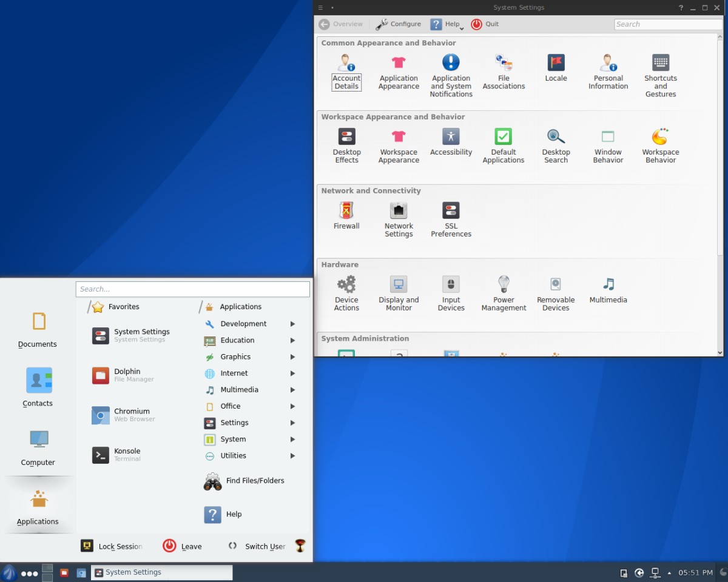Launch Konsole from Favorites
The width and height of the screenshot is (728, 582).
(x=127, y=455)
